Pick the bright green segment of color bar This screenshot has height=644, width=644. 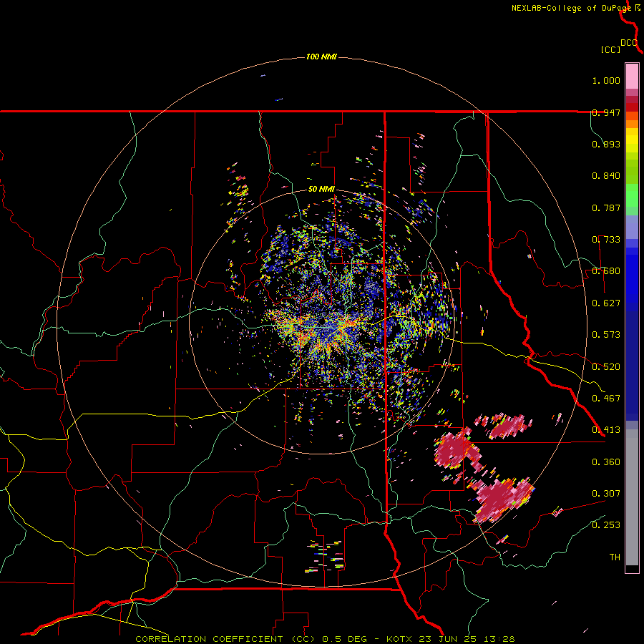pos(632,195)
